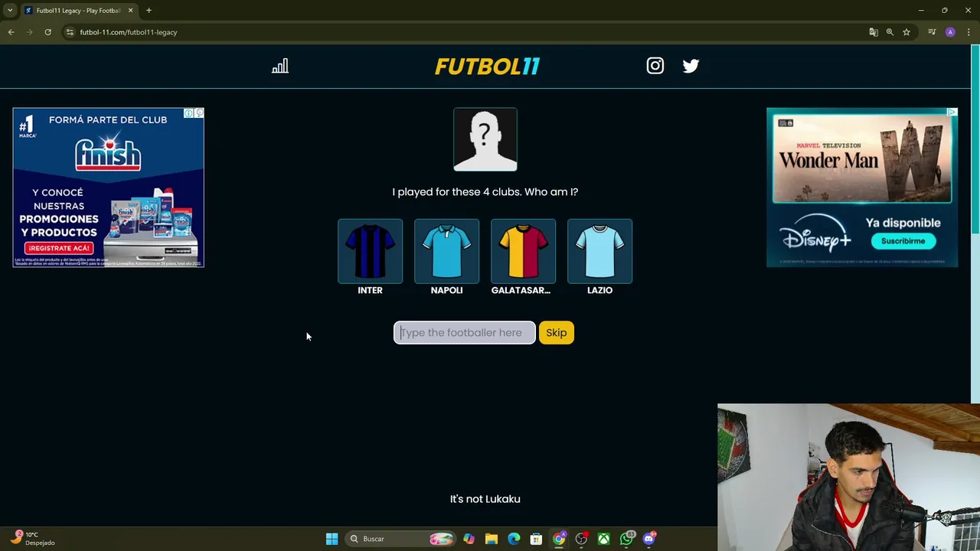
Task: Go back in browser
Action: point(11,32)
